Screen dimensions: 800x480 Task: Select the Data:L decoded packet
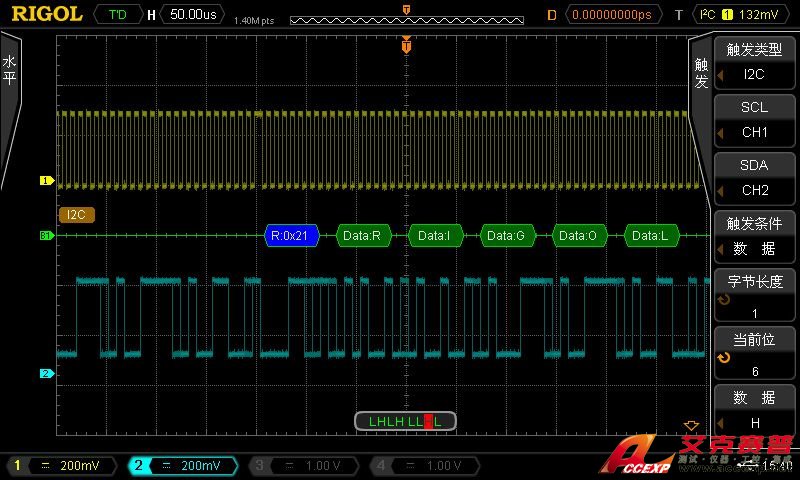coord(652,236)
